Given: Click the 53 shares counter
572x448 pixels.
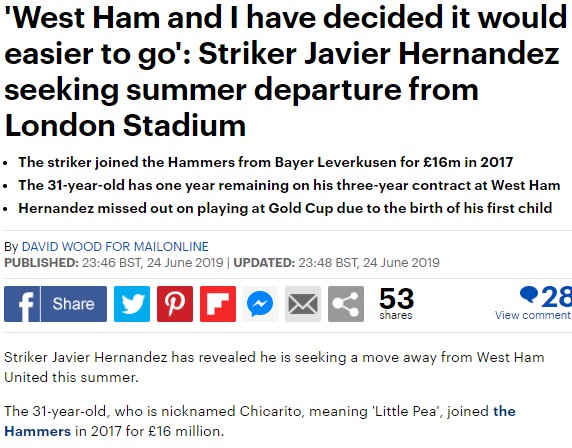Looking at the screenshot, I should (396, 304).
